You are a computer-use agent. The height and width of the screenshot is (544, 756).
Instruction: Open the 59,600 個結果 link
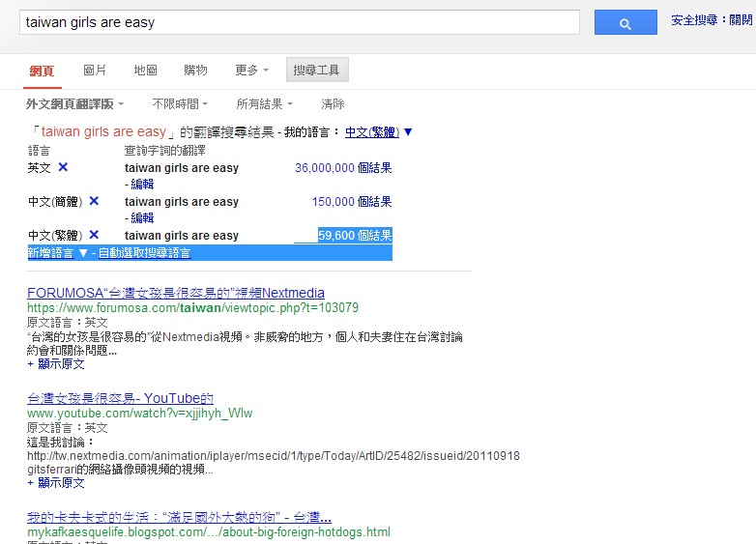point(355,235)
